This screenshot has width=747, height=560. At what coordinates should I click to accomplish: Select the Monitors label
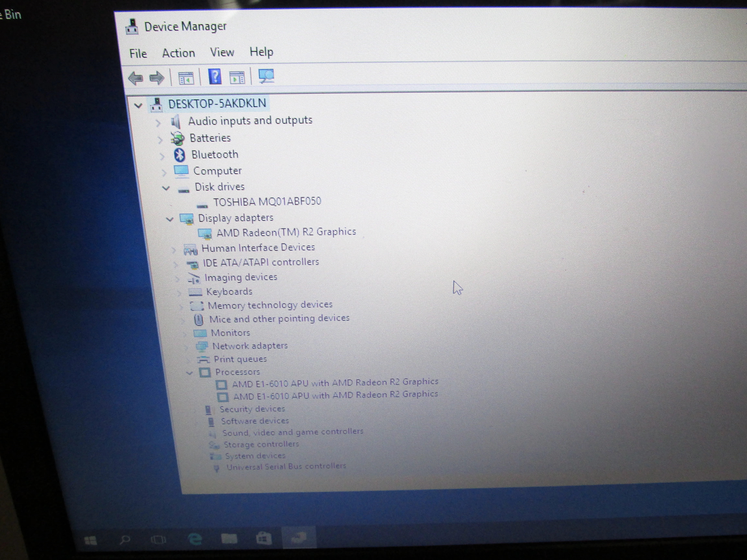[x=230, y=333]
